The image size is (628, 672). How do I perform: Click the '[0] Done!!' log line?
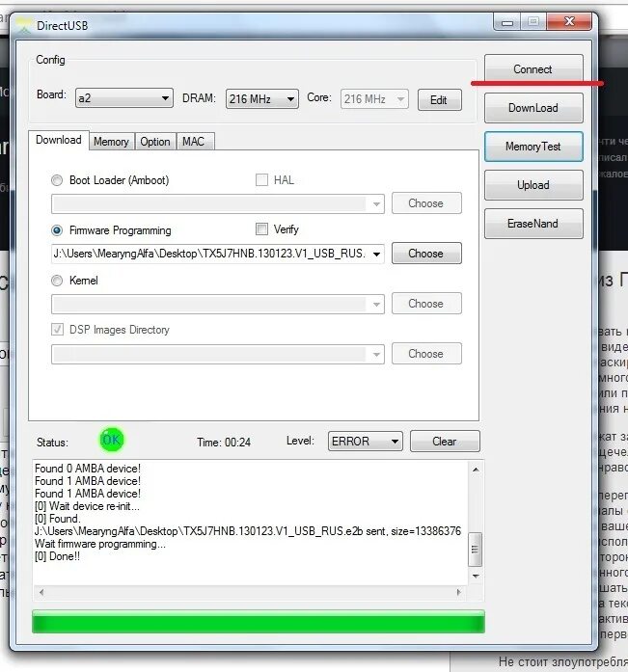click(58, 556)
